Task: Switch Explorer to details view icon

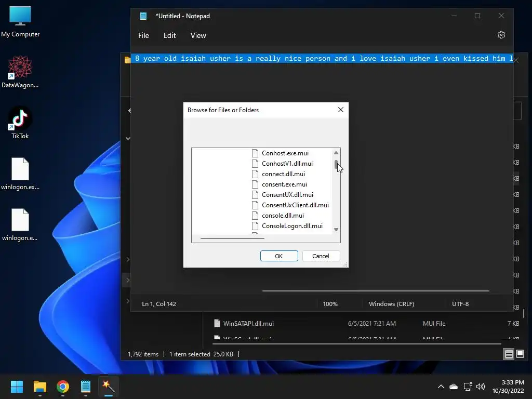Action: point(509,354)
